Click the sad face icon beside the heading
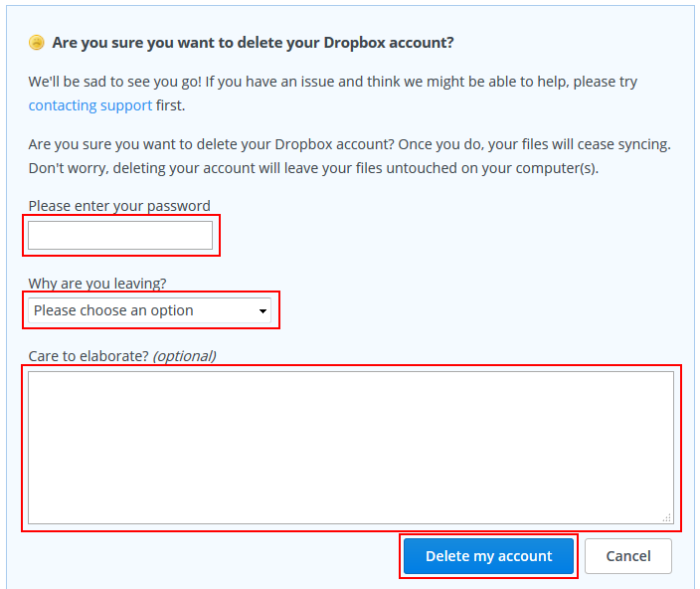 (x=37, y=43)
